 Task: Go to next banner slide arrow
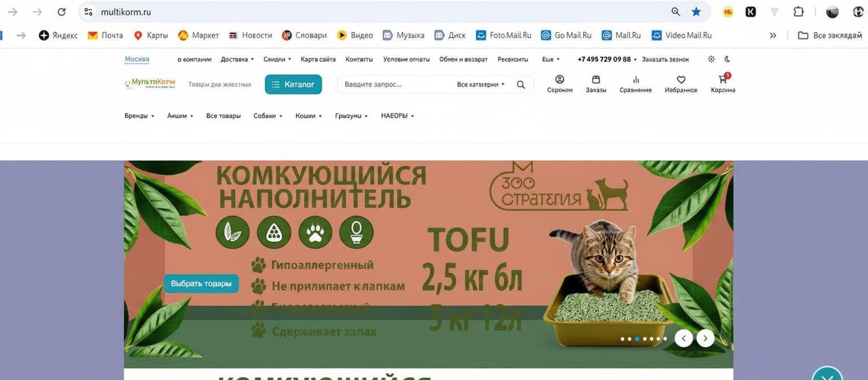point(705,338)
